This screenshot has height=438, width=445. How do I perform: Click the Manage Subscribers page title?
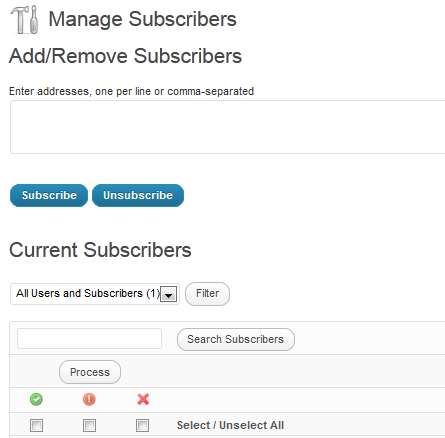pyautogui.click(x=142, y=19)
